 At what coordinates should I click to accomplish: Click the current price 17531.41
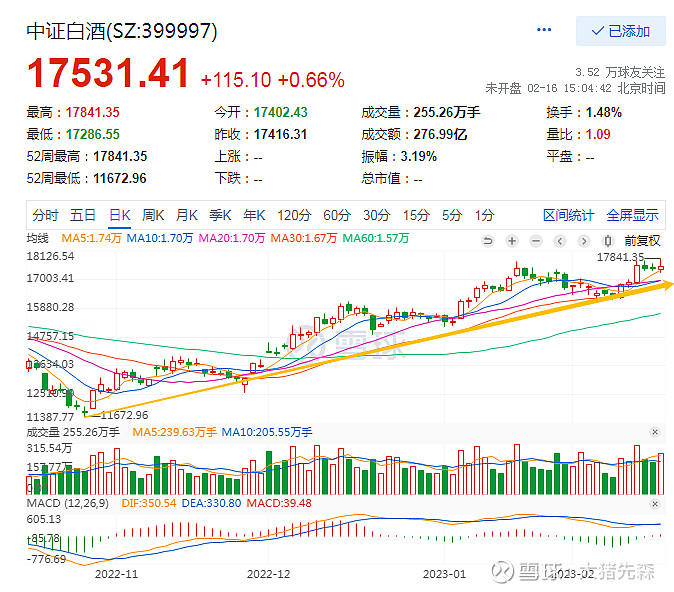click(x=108, y=73)
